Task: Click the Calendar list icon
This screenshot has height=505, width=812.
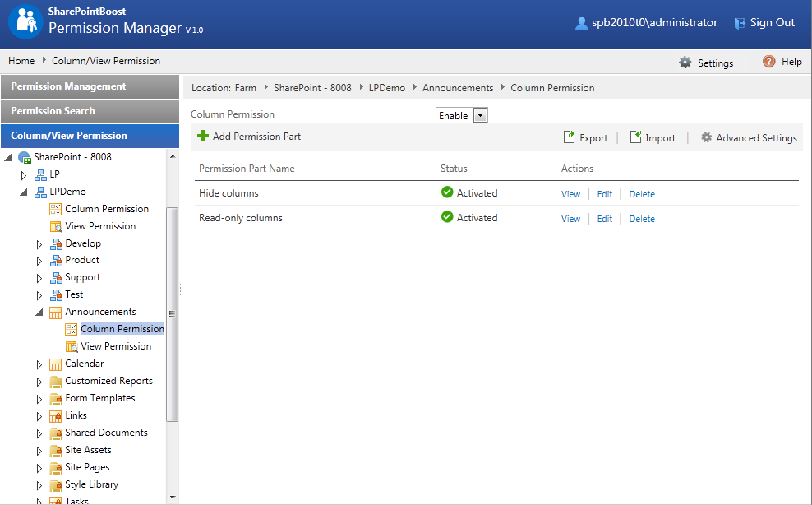Action: pyautogui.click(x=55, y=364)
